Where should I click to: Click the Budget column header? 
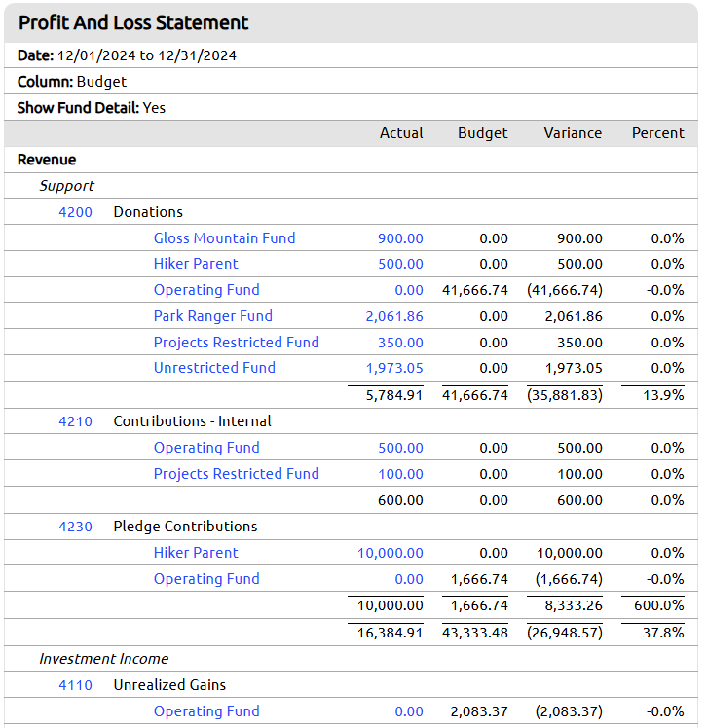(483, 133)
